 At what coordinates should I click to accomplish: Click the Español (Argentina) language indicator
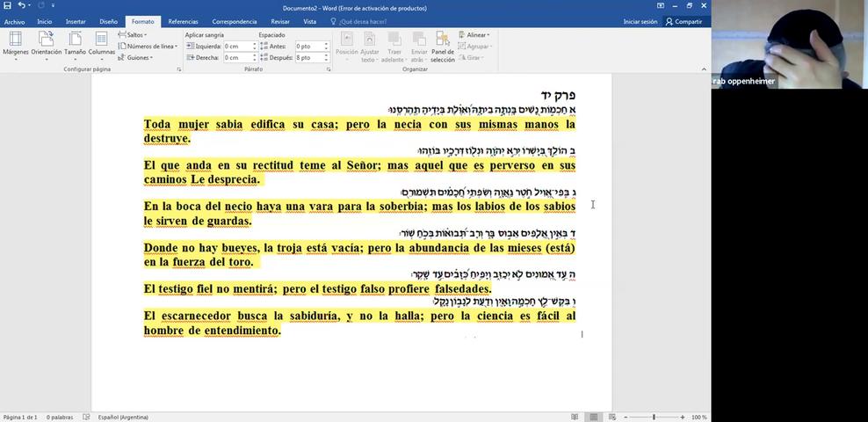tap(123, 417)
